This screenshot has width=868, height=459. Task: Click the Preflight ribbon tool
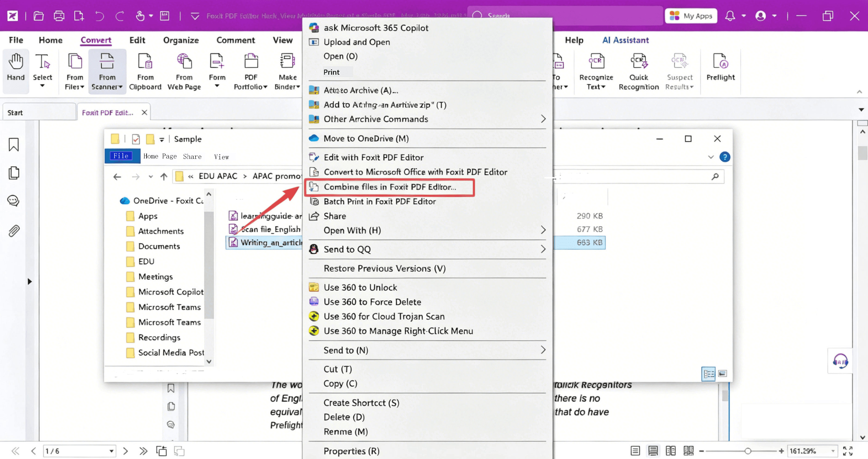pyautogui.click(x=720, y=67)
